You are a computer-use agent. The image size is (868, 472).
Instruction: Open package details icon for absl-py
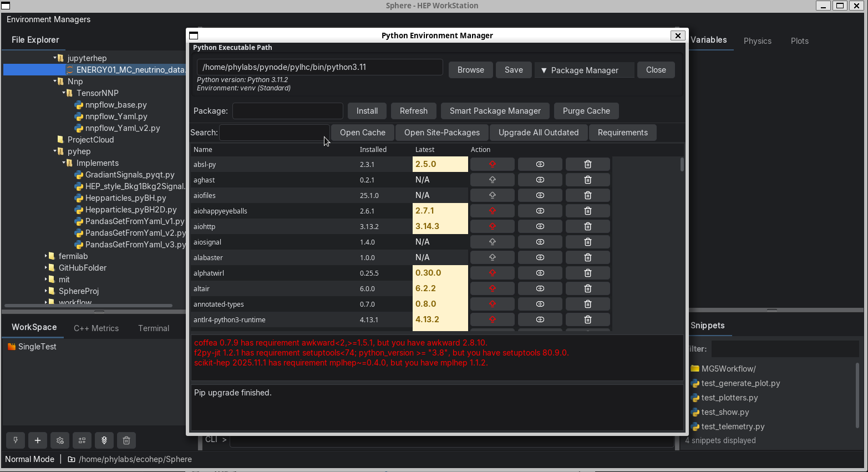coord(540,164)
